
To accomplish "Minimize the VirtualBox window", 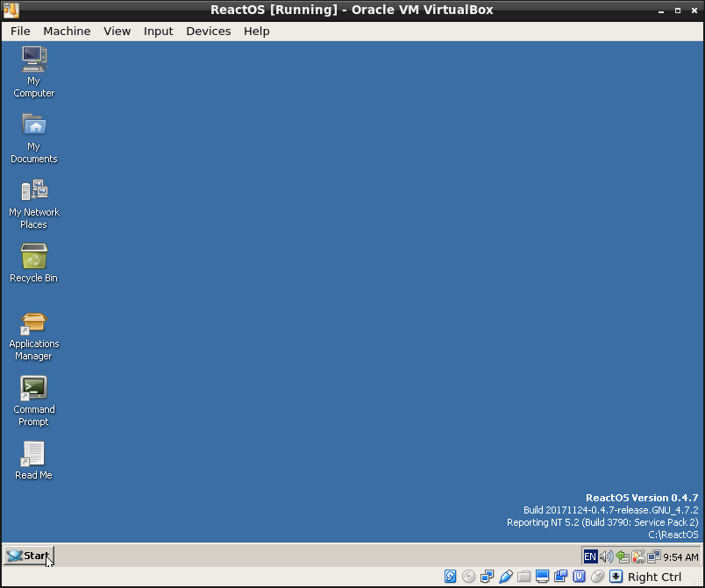I will (661, 11).
